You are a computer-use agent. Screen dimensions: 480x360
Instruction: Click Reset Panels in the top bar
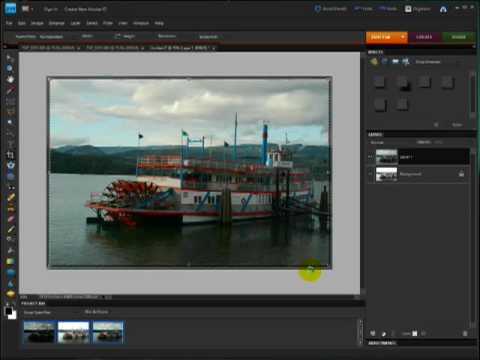(331, 9)
